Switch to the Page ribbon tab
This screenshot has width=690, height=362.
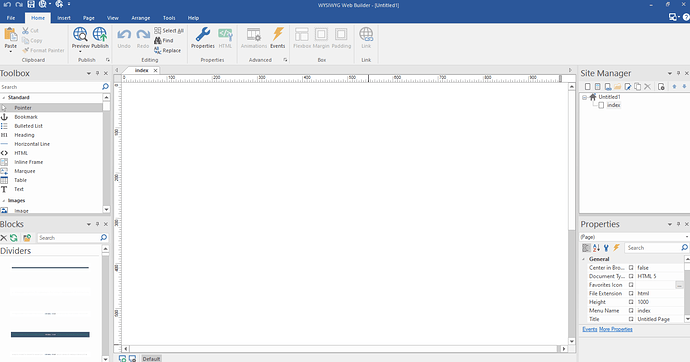(89, 18)
